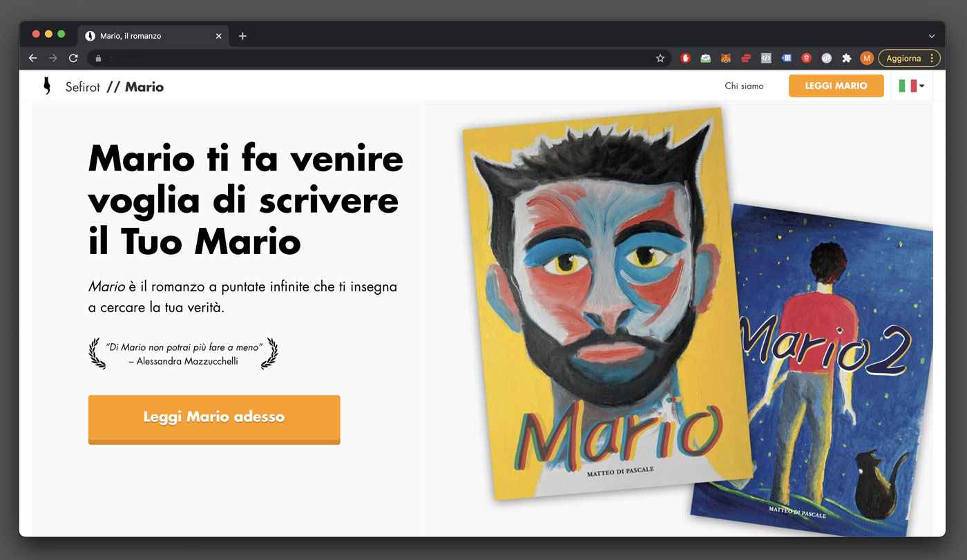Open a new tab with the plus button
The image size is (967, 560).
pyautogui.click(x=242, y=36)
